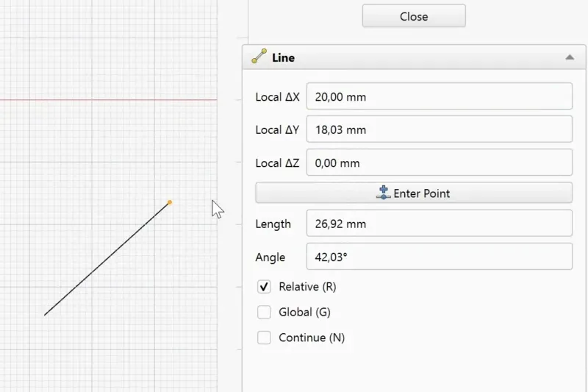Click the Local ΔY field showing 18,03 mm
Image resolution: width=588 pixels, height=392 pixels.
439,129
